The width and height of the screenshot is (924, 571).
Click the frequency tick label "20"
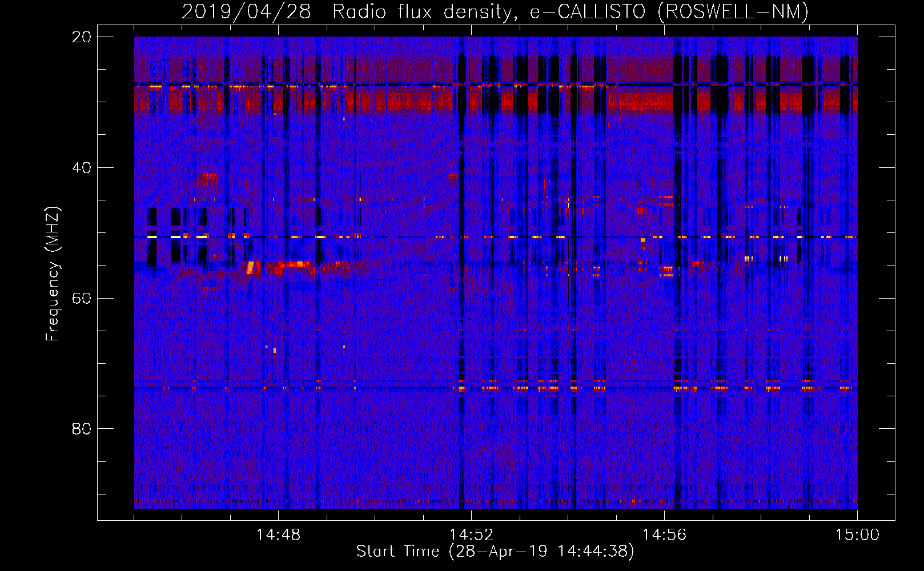click(x=82, y=37)
